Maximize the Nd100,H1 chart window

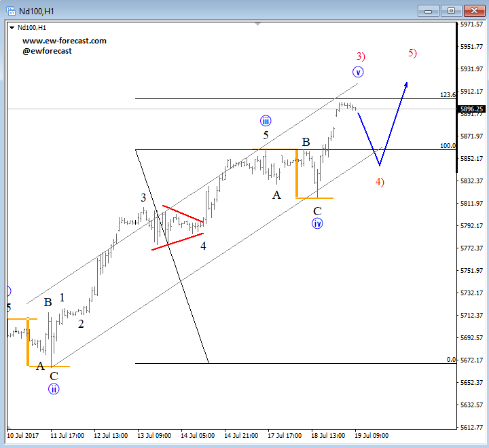click(450, 10)
